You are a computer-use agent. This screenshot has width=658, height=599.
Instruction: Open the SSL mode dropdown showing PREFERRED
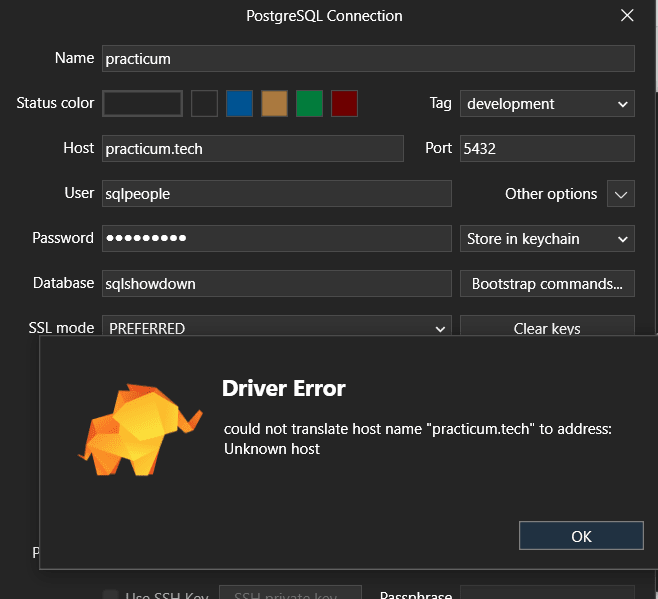pos(277,327)
